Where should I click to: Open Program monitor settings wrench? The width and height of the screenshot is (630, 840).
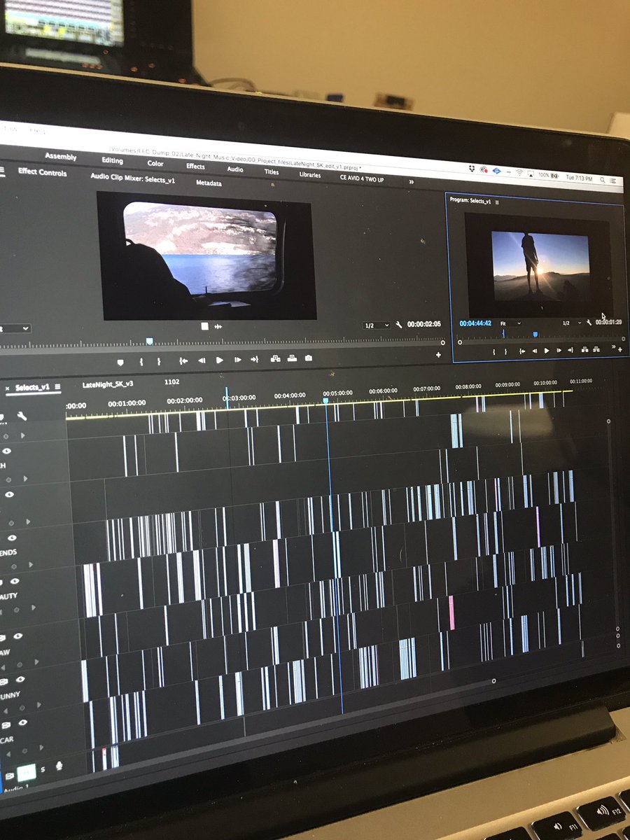point(589,323)
